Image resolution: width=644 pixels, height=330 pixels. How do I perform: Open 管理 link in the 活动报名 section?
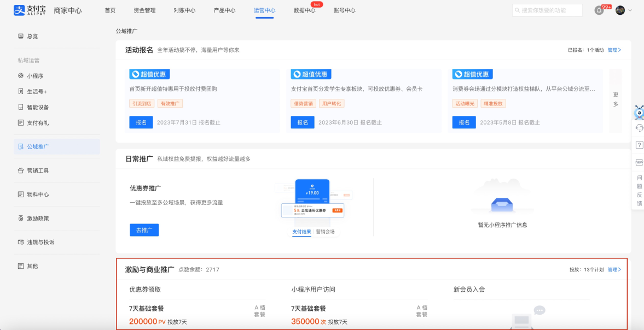click(x=614, y=50)
